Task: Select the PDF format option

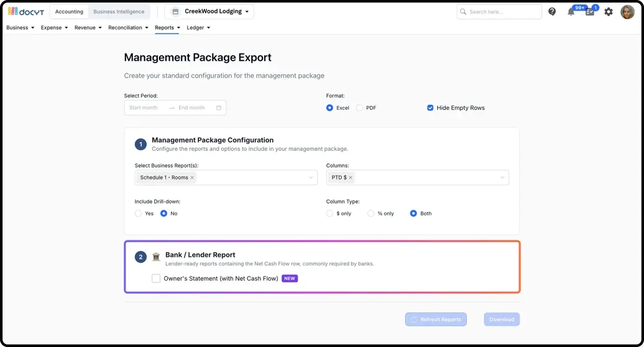Action: tap(359, 108)
